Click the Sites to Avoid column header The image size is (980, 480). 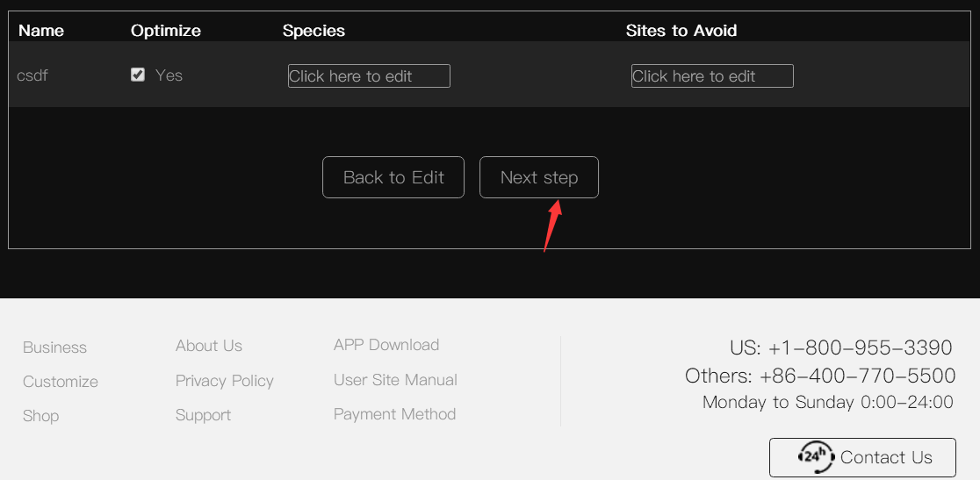(681, 30)
